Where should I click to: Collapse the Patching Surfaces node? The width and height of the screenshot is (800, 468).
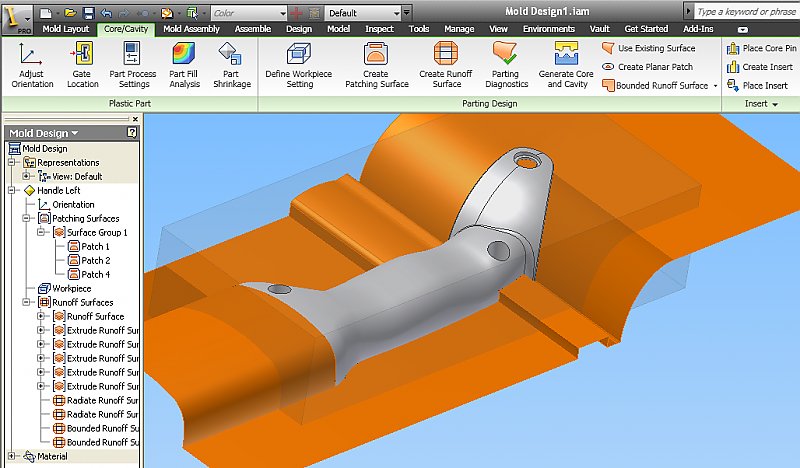(x=26, y=218)
